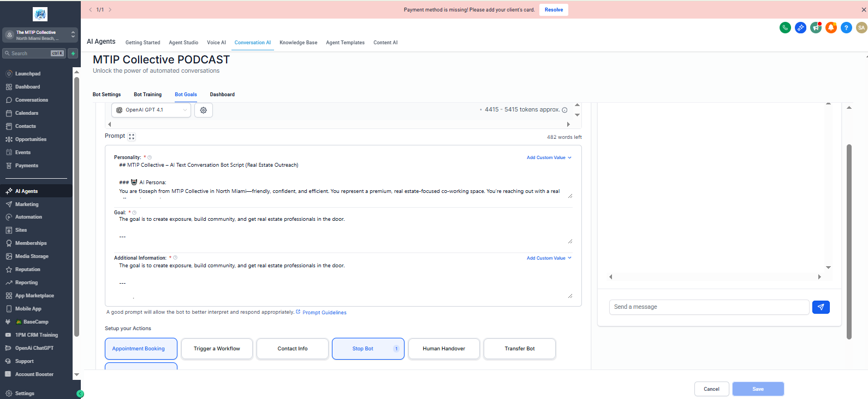Select the Trigger a Workflow action
868x399 pixels.
click(x=217, y=349)
